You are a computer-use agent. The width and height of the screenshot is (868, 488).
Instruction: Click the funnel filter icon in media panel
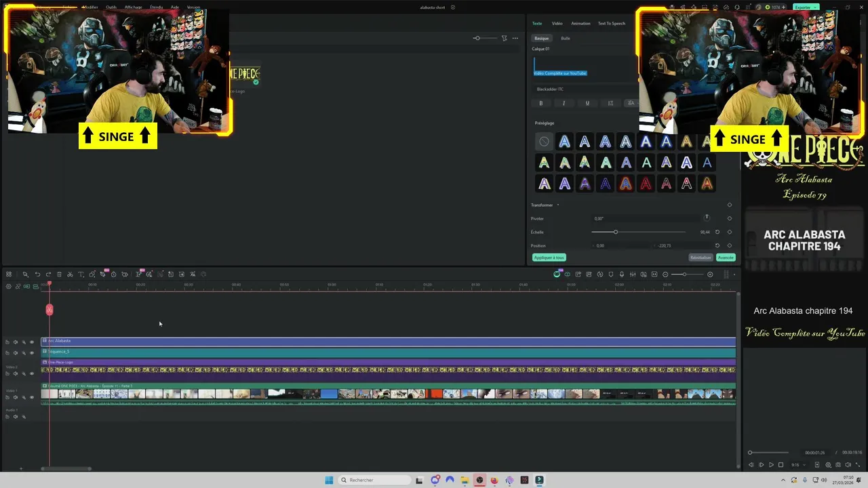coord(505,38)
